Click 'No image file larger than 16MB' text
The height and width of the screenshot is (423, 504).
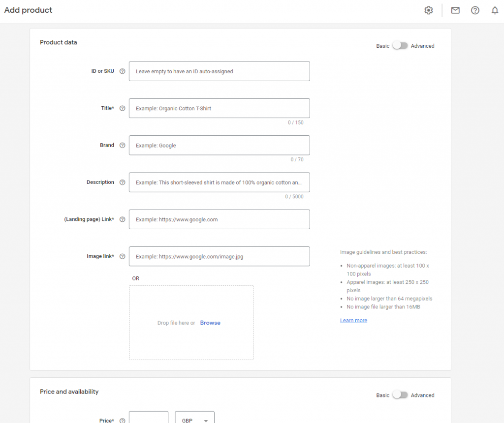(x=383, y=307)
